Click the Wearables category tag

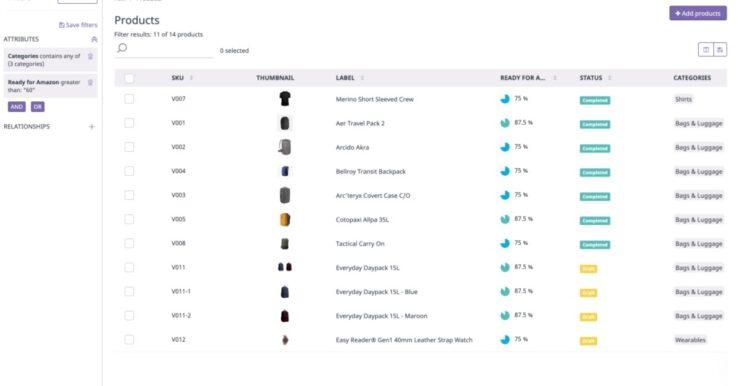coord(690,340)
